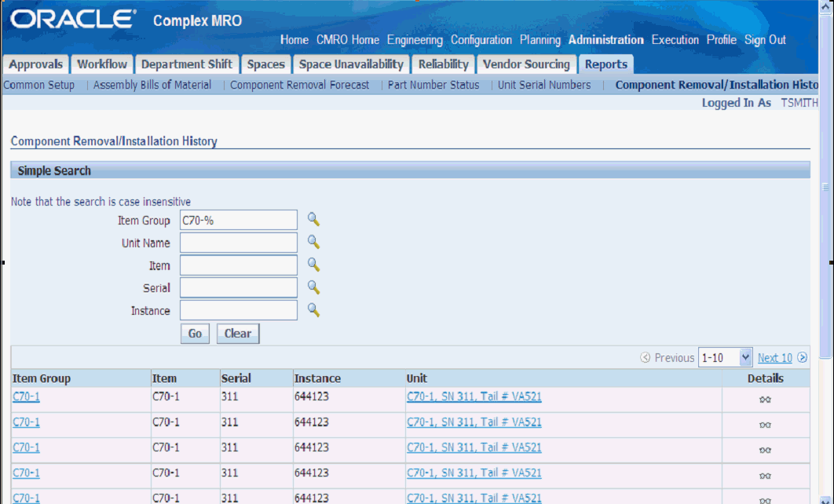
Task: Select the Space Unavailability tab
Action: (351, 64)
